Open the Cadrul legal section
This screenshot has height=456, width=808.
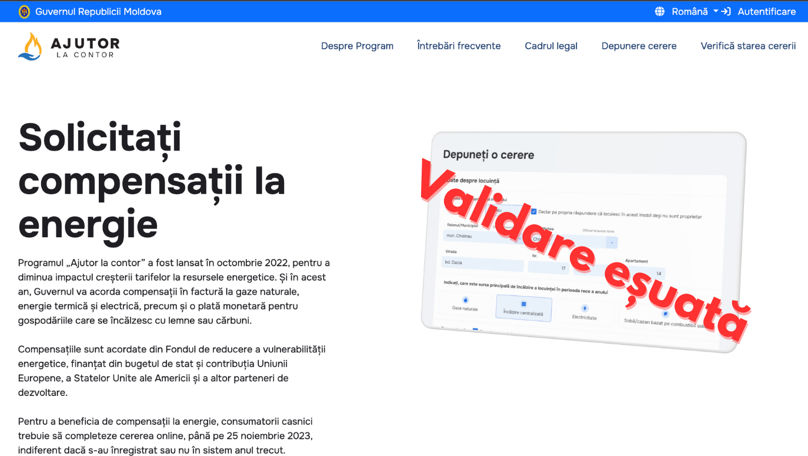pos(551,46)
